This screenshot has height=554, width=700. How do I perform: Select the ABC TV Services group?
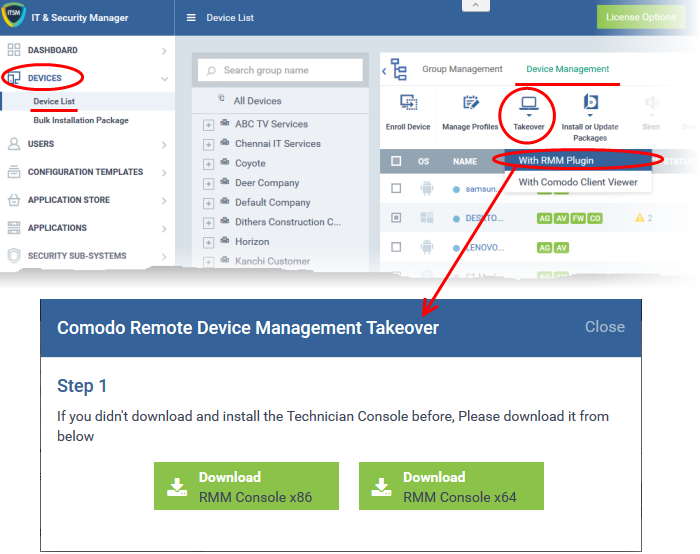[x=271, y=124]
